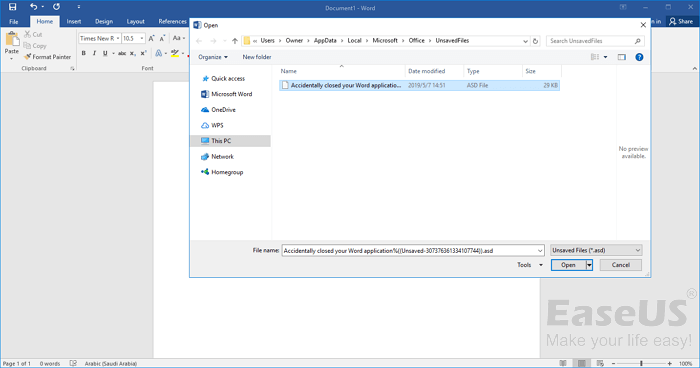This screenshot has width=700, height=368.
Task: Click the Cancel button
Action: (x=621, y=265)
